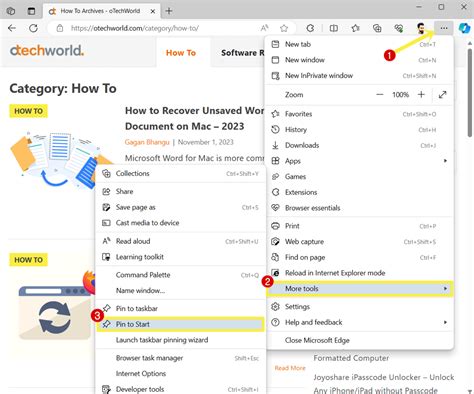Open Gagan Bhangu author link

tap(147, 142)
